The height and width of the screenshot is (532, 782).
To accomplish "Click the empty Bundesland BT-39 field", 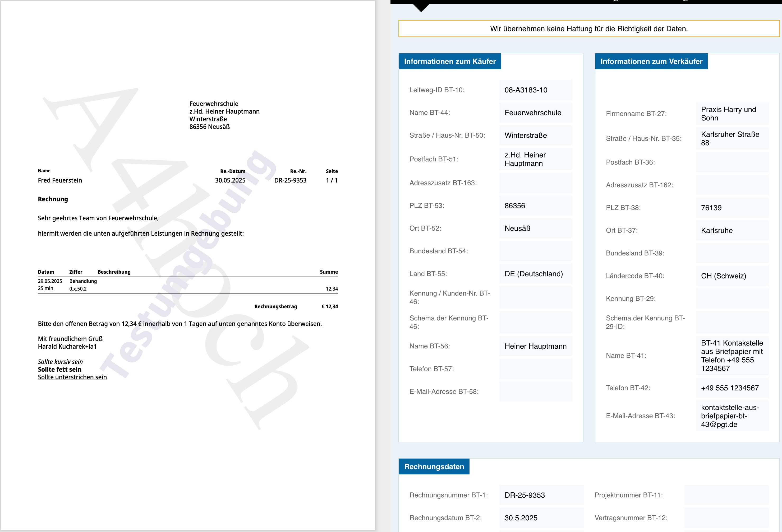I will [732, 253].
